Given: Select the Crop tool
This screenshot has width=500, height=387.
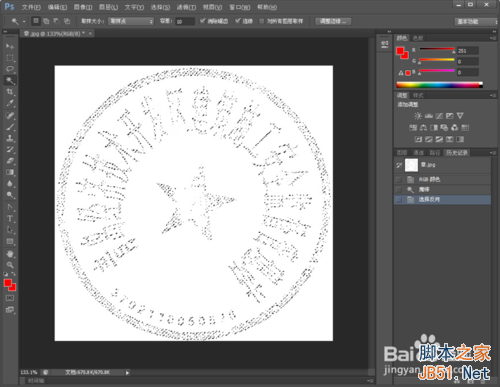Looking at the screenshot, I should (10, 92).
